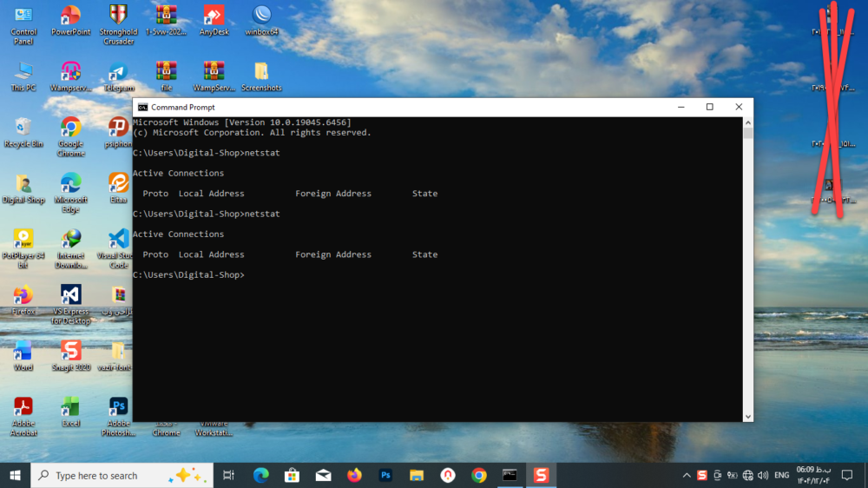Image resolution: width=868 pixels, height=488 pixels.
Task: Show hidden system tray icons
Action: click(x=687, y=475)
